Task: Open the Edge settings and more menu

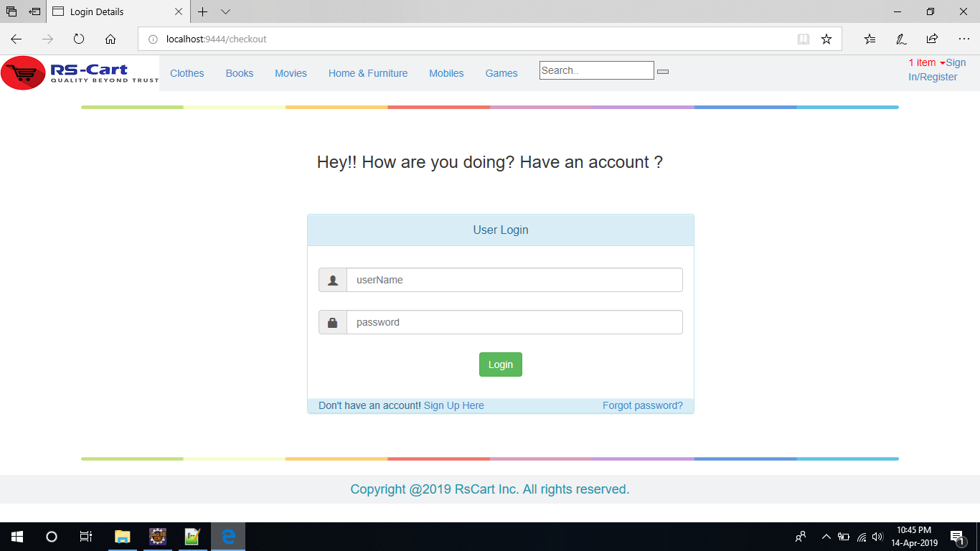Action: click(x=963, y=39)
